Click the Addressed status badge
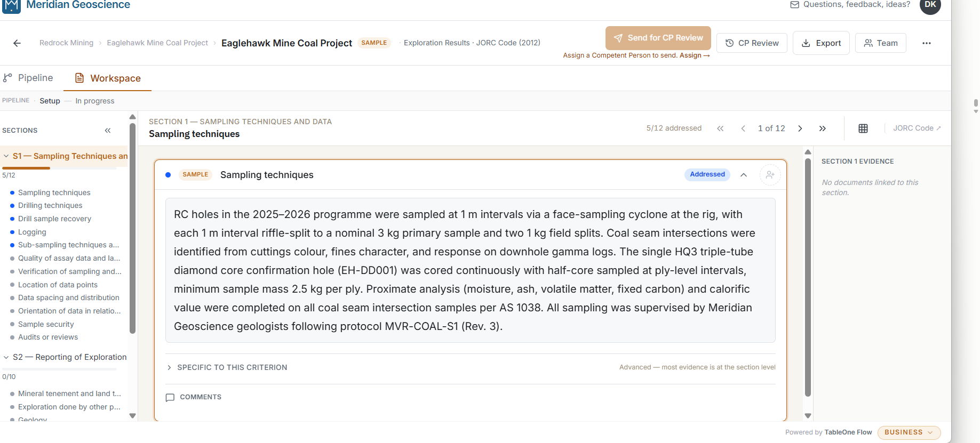This screenshot has height=443, width=980. (707, 175)
